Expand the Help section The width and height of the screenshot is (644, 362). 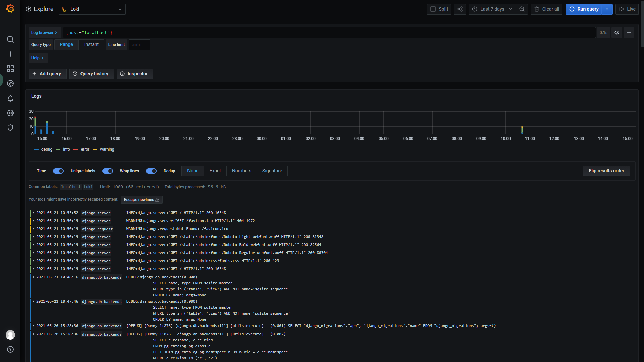click(x=38, y=58)
